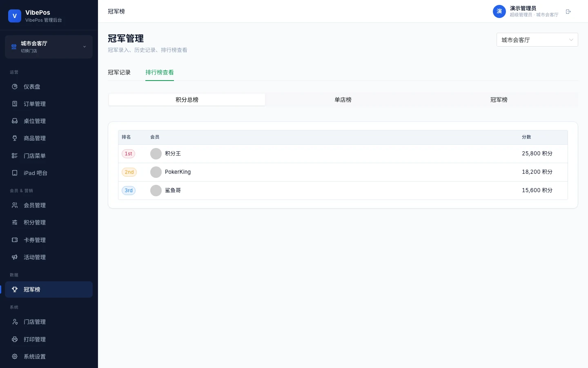
Task: Click the store icon beside 切换门店
Action: (14, 47)
